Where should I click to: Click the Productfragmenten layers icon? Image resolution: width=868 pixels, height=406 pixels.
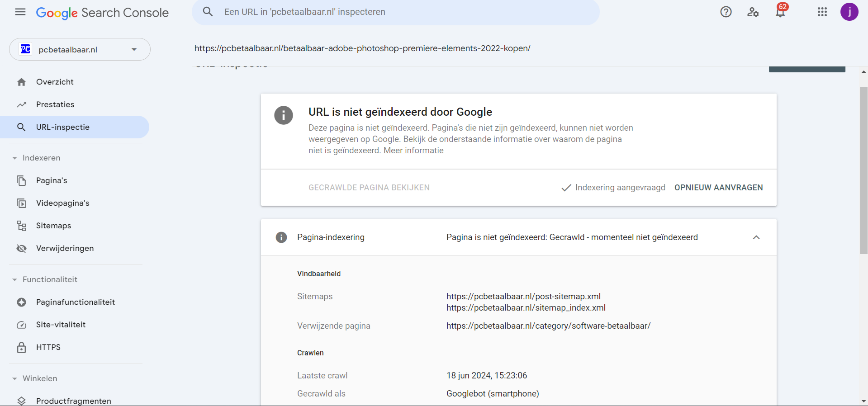[x=21, y=401]
